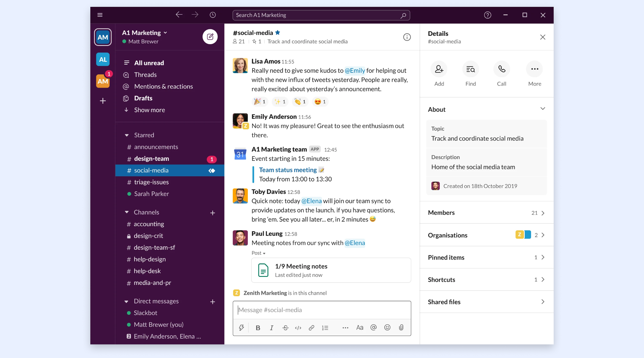This screenshot has height=358, width=644.
Task: Click the channel info icon
Action: 407,37
